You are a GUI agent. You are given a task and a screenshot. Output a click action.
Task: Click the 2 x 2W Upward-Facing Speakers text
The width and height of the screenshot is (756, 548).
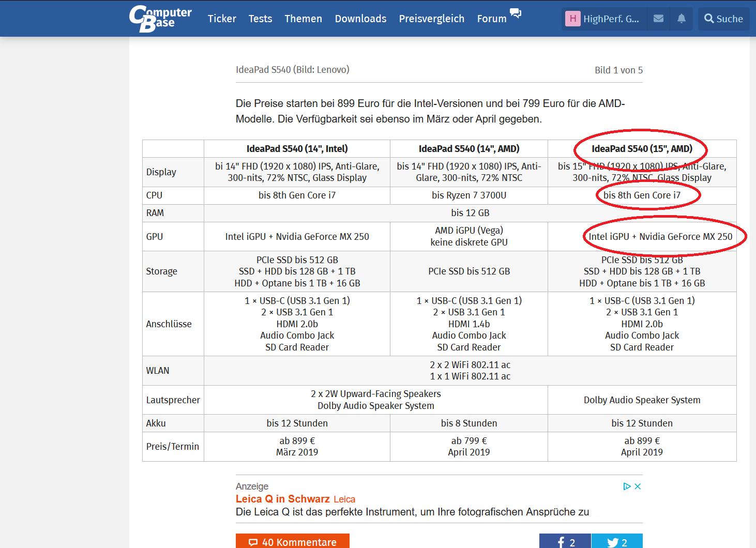(x=376, y=394)
